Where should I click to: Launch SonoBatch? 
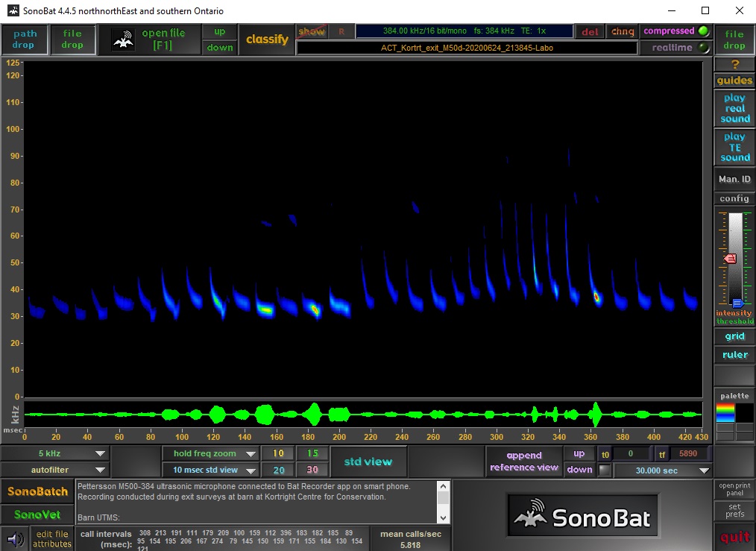(37, 491)
